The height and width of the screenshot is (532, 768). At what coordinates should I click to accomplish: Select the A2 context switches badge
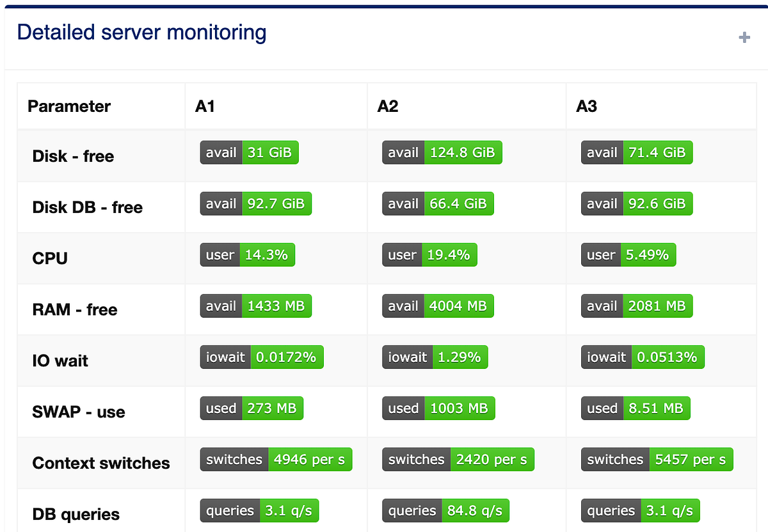pos(458,459)
